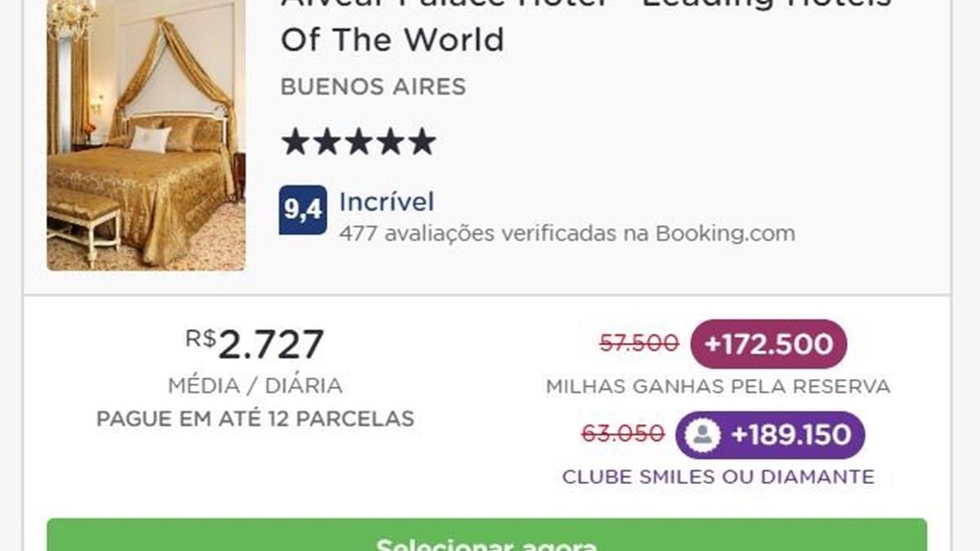
Task: Click CLUBE SMILES OU DIAMANTE label
Action: coord(718,477)
